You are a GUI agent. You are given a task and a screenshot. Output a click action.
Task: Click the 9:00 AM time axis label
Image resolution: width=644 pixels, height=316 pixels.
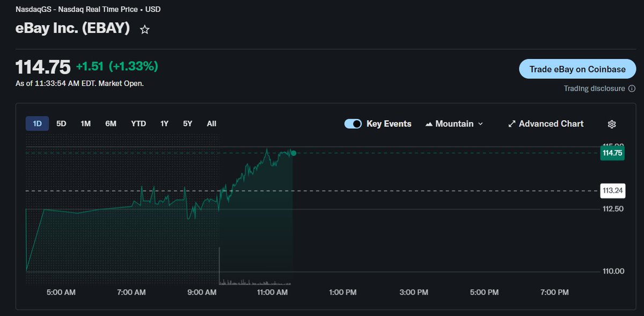(x=202, y=292)
